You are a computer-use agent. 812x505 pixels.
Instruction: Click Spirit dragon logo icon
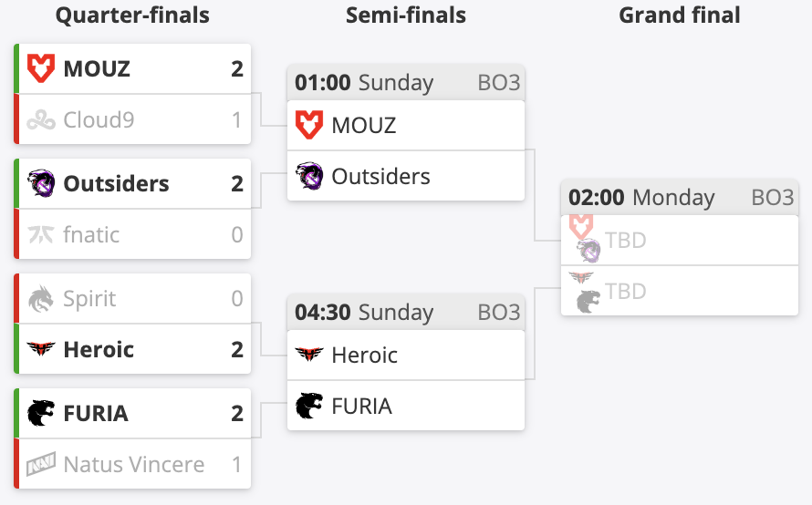click(40, 299)
